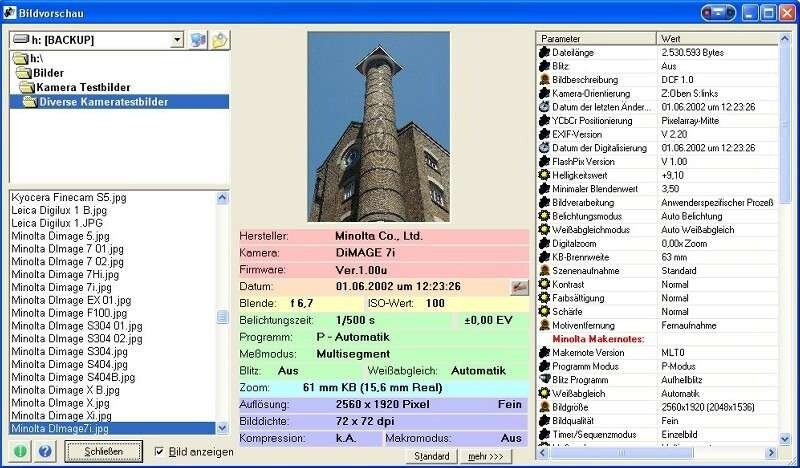This screenshot has height=468, width=800.
Task: Select Kyocera Finecam S5.jpg in file list
Action: (x=69, y=198)
